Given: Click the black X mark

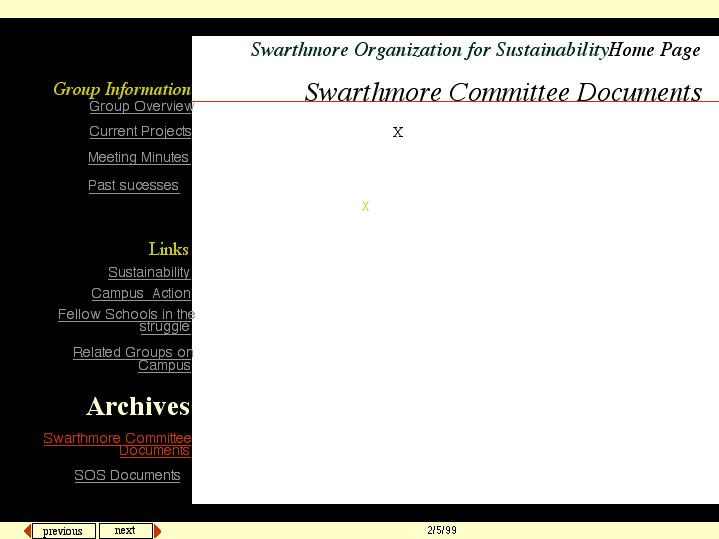Looking at the screenshot, I should pyautogui.click(x=398, y=132).
